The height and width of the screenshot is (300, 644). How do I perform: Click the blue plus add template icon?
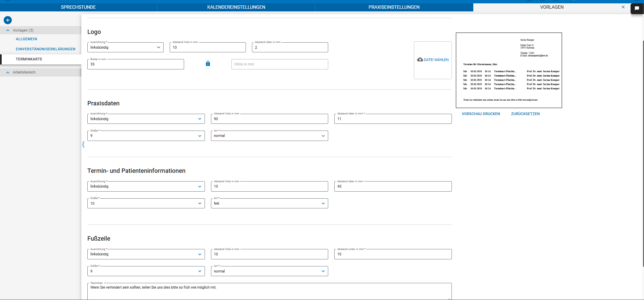click(x=8, y=20)
